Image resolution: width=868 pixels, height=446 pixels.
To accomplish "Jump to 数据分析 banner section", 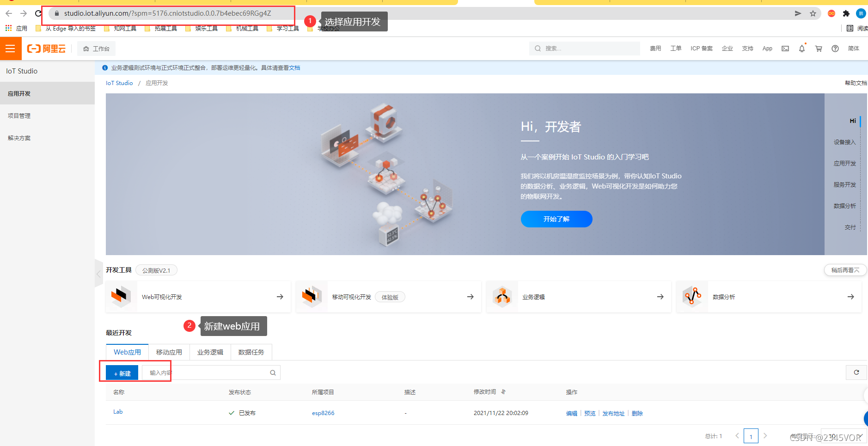I will (844, 206).
